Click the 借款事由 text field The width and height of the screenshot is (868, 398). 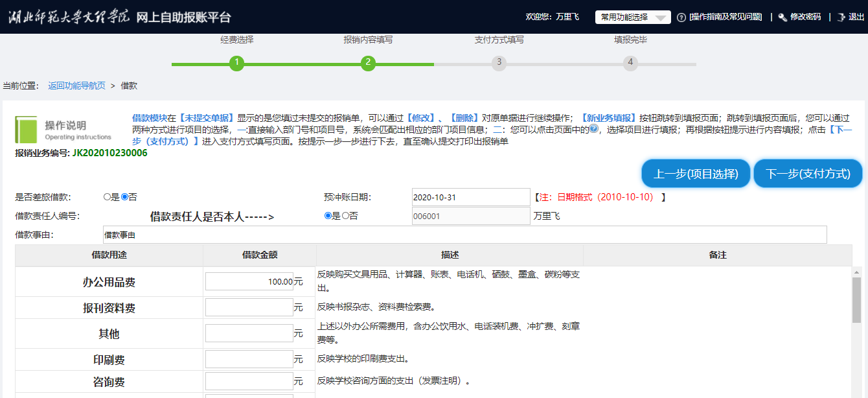coord(464,235)
